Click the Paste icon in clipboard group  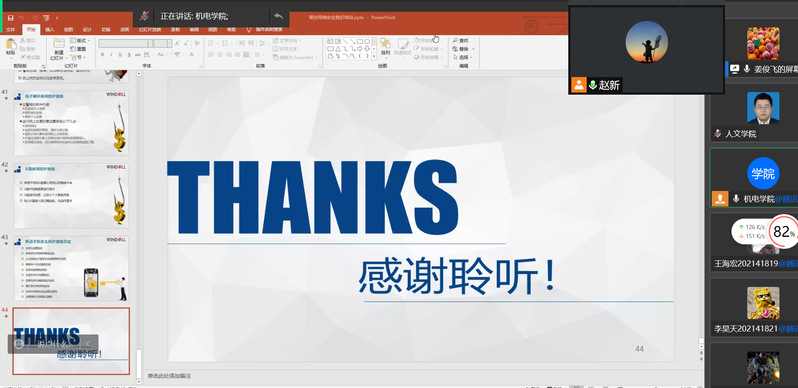[x=11, y=45]
